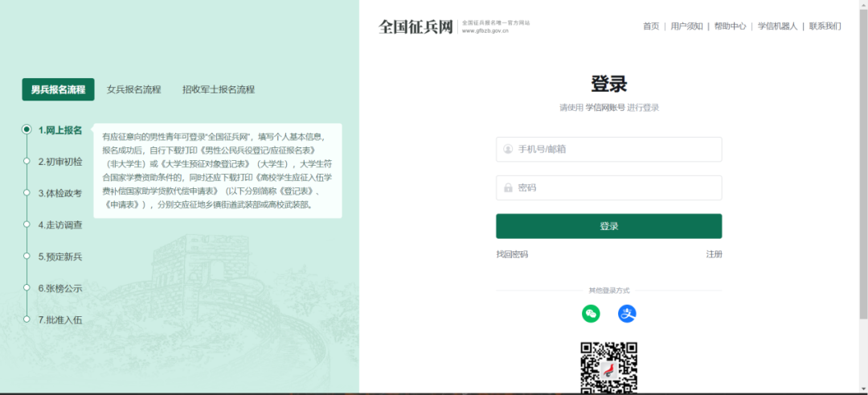
Task: Click the 找回密码 link
Action: [x=512, y=254]
